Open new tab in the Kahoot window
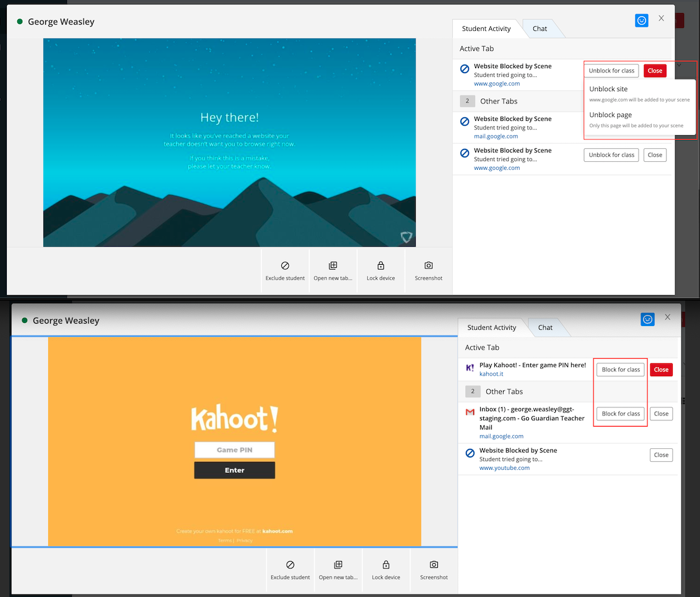700x597 pixels. (338, 570)
